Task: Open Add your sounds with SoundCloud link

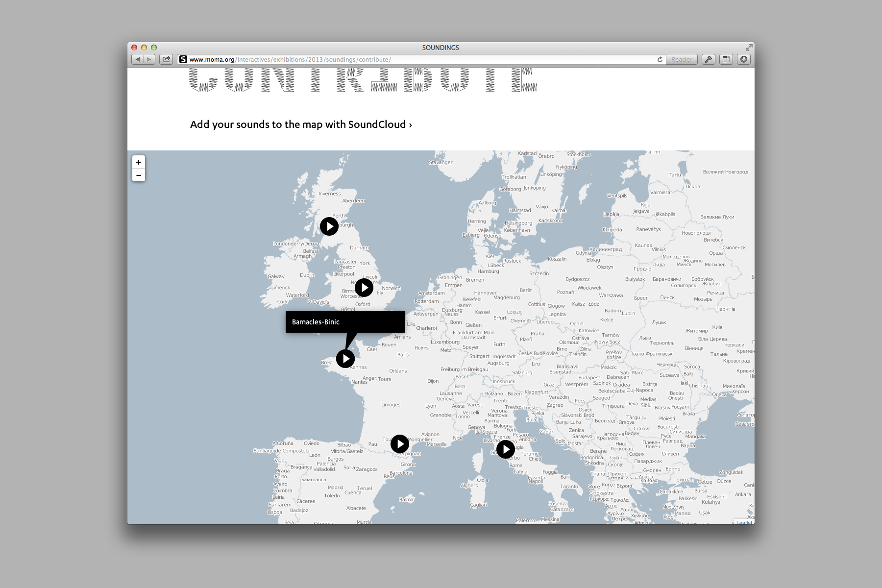Action: pyautogui.click(x=301, y=124)
